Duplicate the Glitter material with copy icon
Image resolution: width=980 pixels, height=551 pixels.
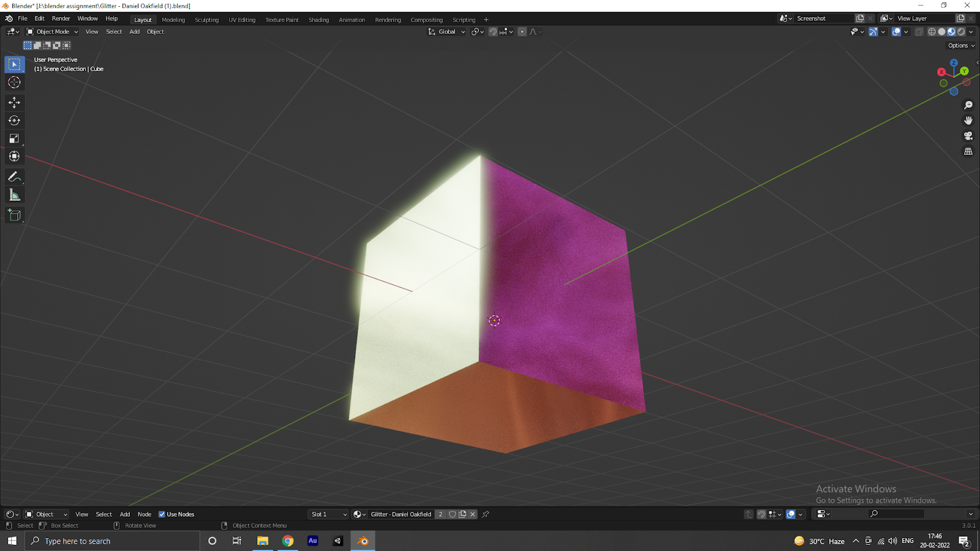pyautogui.click(x=462, y=514)
